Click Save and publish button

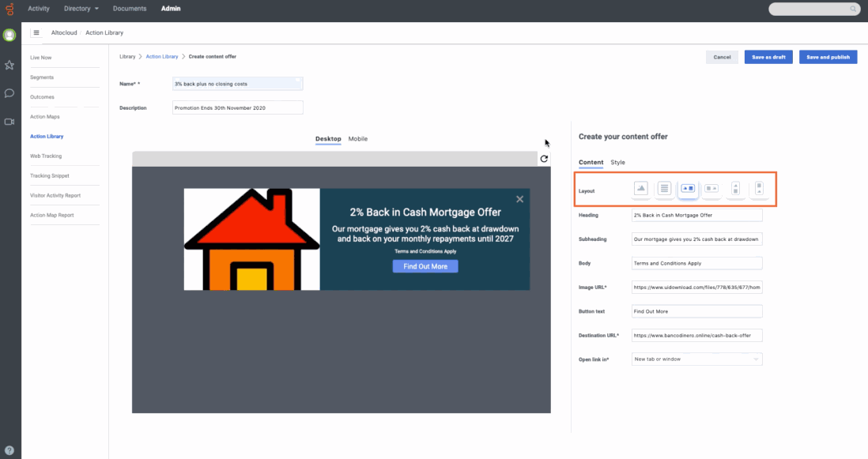(x=828, y=58)
